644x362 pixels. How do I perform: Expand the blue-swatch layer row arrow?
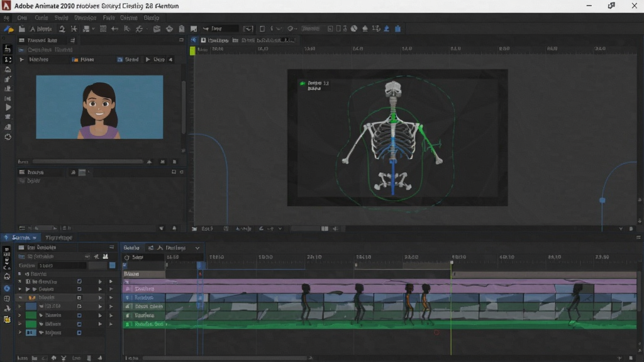coord(19,307)
